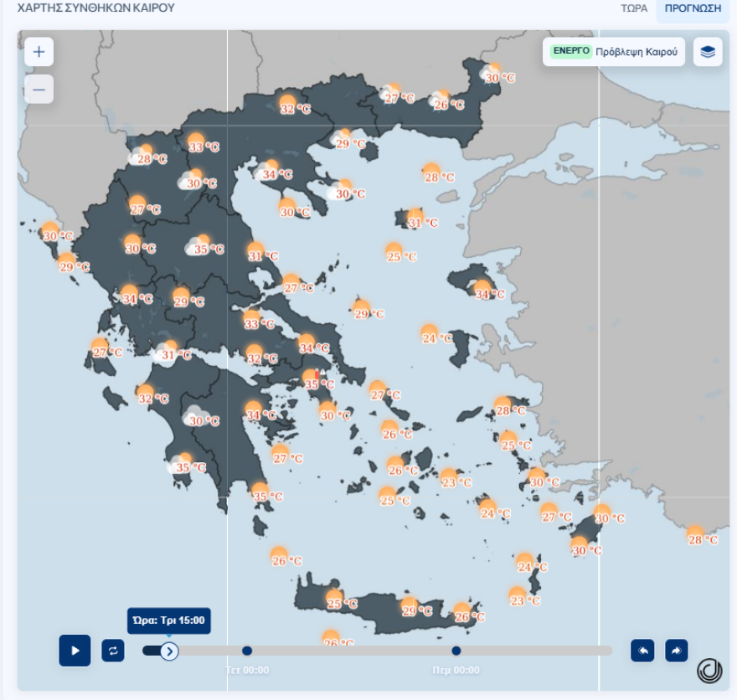737x700 pixels.
Task: Click the Ώρα: Τρι 15:00 time tooltip
Action: (168, 621)
